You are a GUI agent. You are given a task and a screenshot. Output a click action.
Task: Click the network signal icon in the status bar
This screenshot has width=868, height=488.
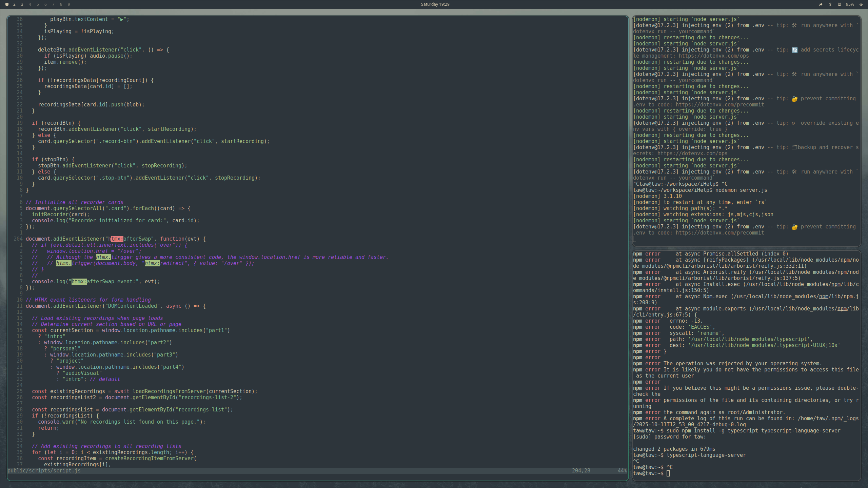tap(839, 4)
